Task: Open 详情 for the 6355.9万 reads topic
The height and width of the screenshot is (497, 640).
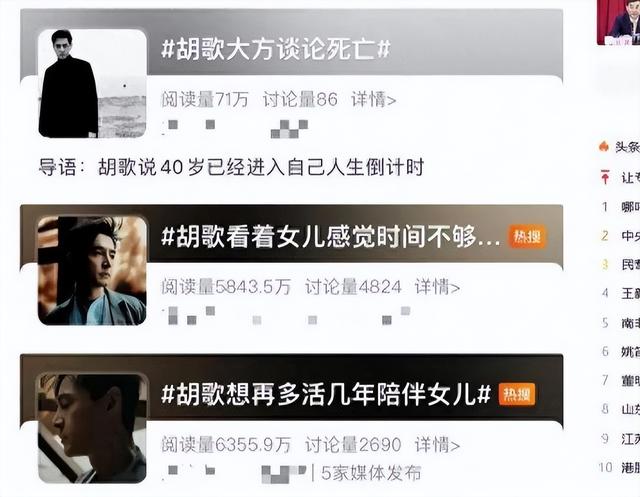Action: [x=437, y=444]
